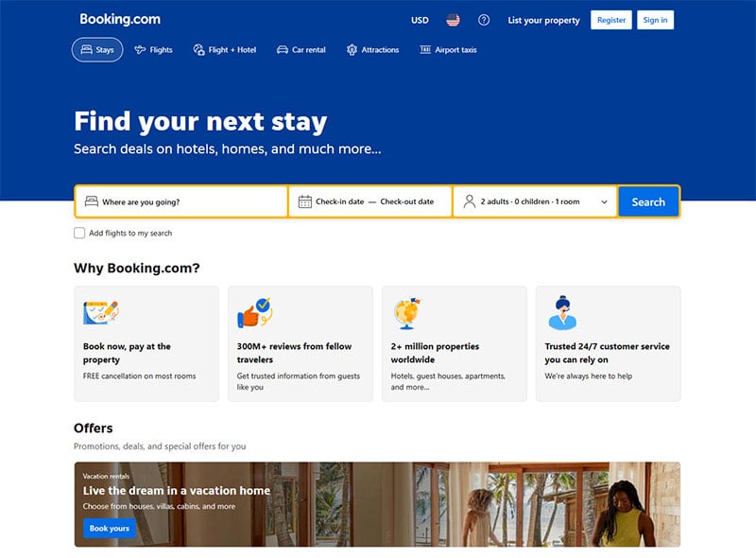
Task: Click the calendar icon for dates
Action: (x=304, y=201)
